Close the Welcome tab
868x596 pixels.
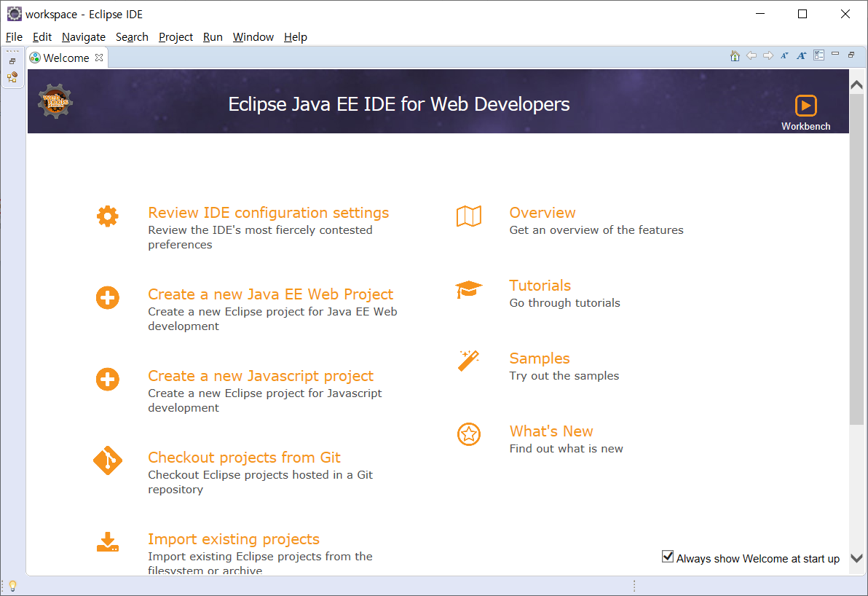[99, 58]
